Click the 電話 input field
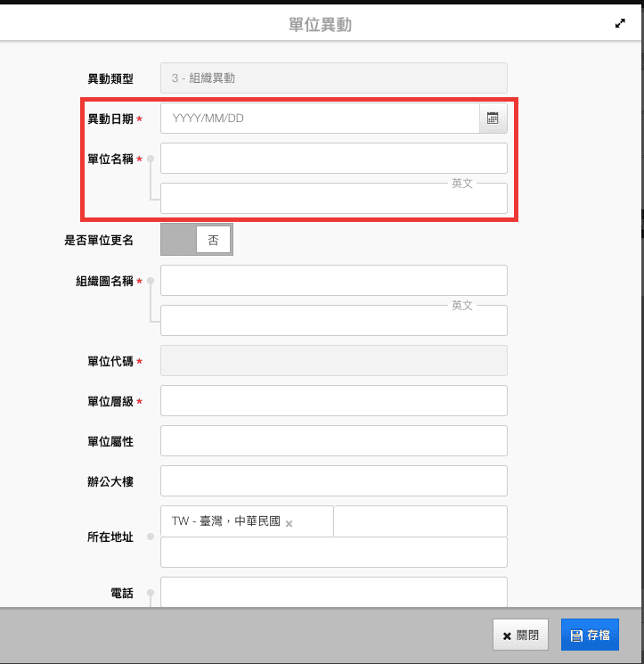 pos(333,592)
